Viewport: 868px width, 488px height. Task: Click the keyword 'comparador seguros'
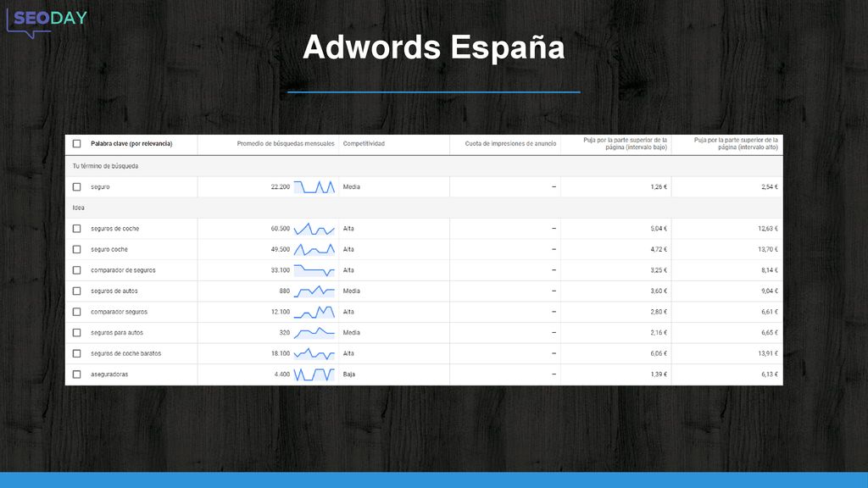(119, 312)
